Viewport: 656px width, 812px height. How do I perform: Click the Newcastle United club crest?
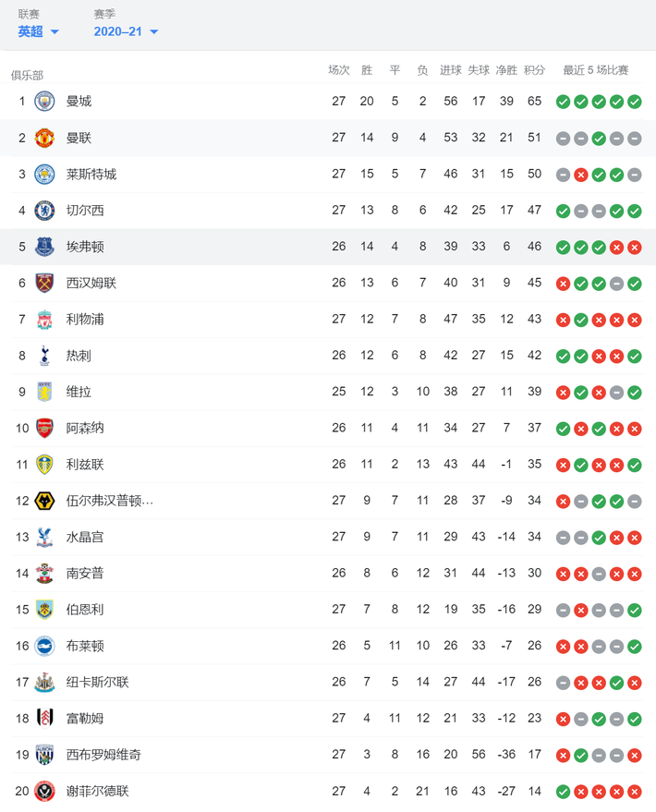pyautogui.click(x=44, y=683)
